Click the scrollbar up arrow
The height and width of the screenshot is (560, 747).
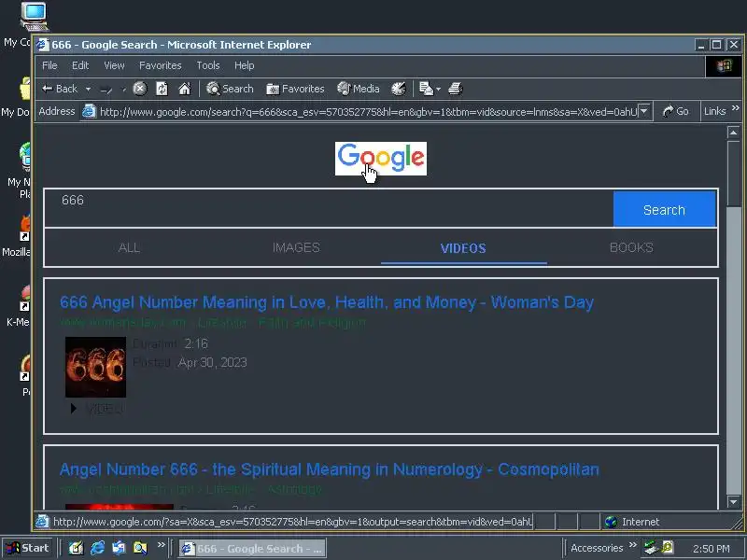click(734, 133)
